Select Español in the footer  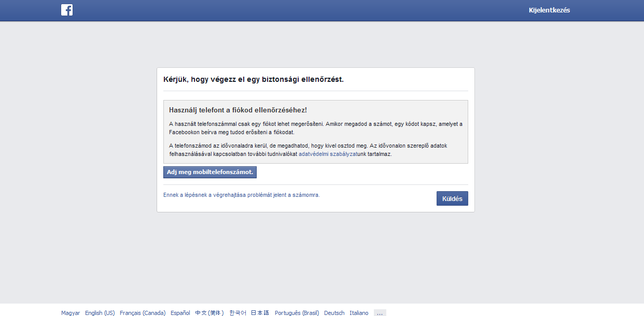coord(180,313)
